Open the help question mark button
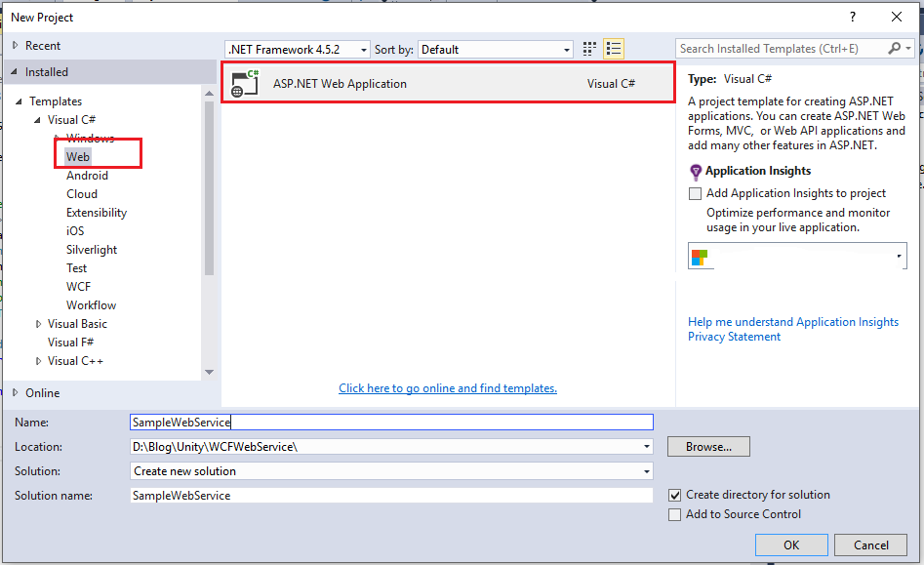Screen dimensions: 924x565 [852, 17]
